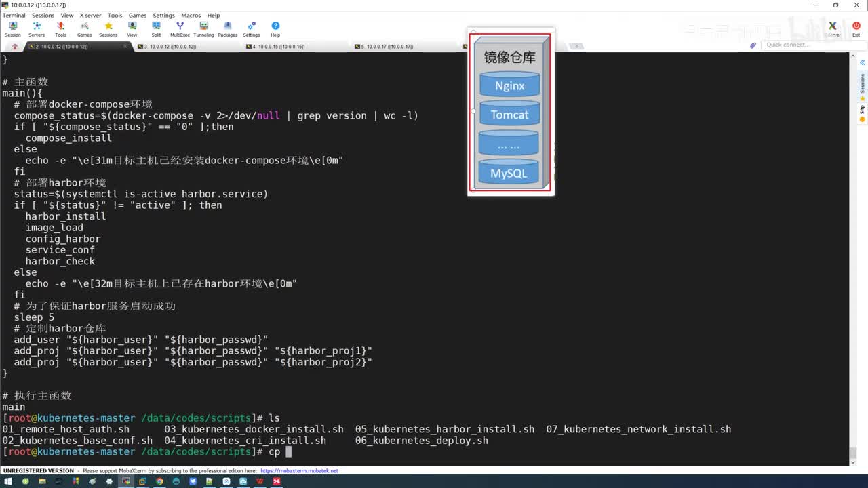Open the View menu in the menu bar
Viewport: 868px width, 488px height.
tap(67, 15)
